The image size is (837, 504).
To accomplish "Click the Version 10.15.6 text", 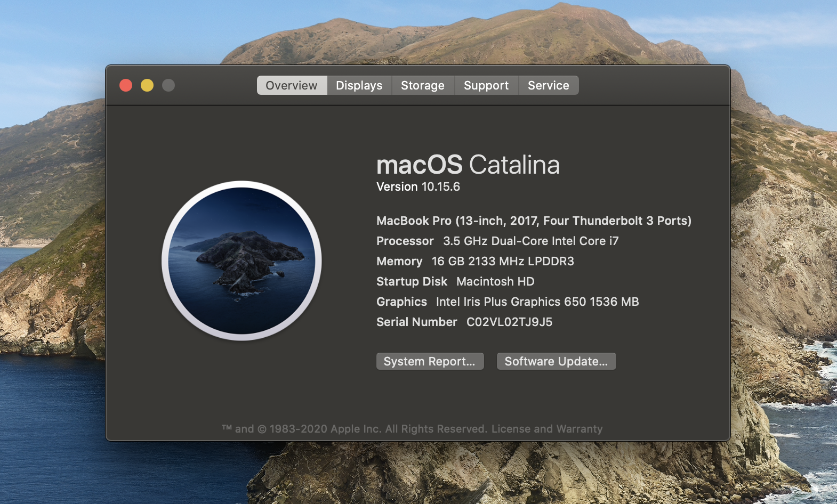I will 418,187.
